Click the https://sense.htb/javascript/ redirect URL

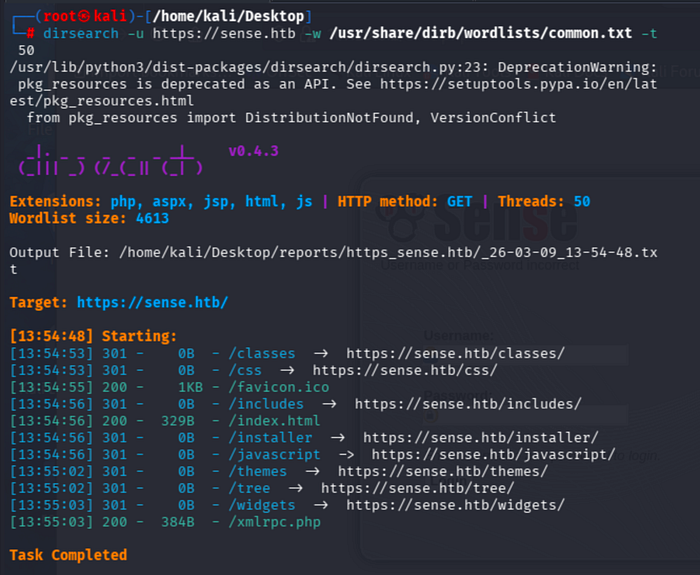493,454
